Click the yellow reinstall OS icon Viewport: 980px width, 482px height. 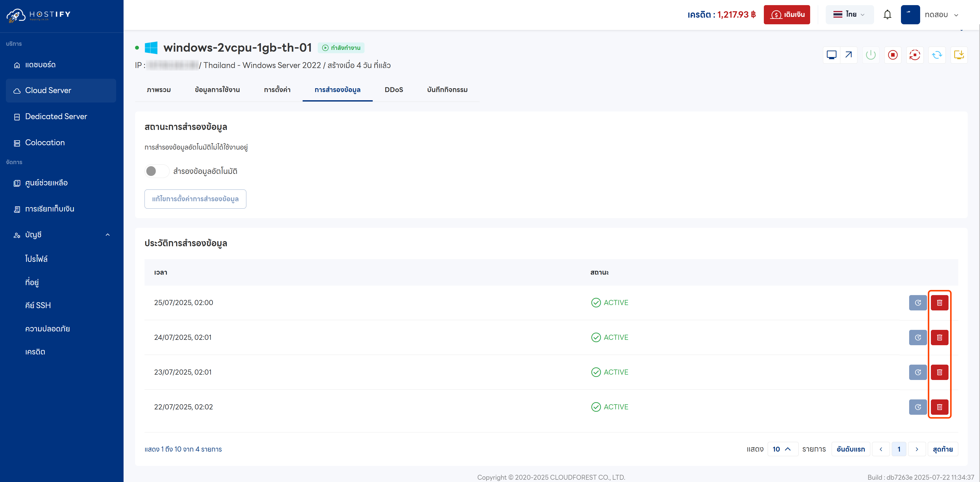959,55
